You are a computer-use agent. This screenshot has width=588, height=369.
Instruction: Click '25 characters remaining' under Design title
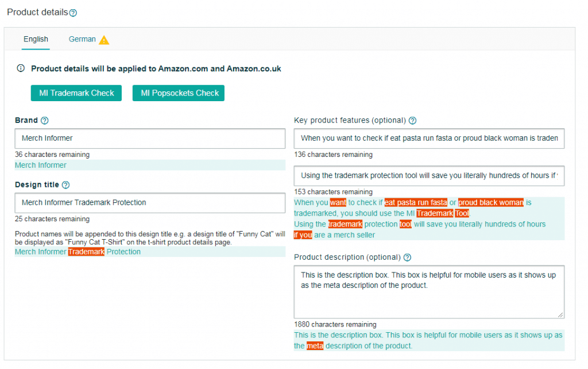(52, 219)
